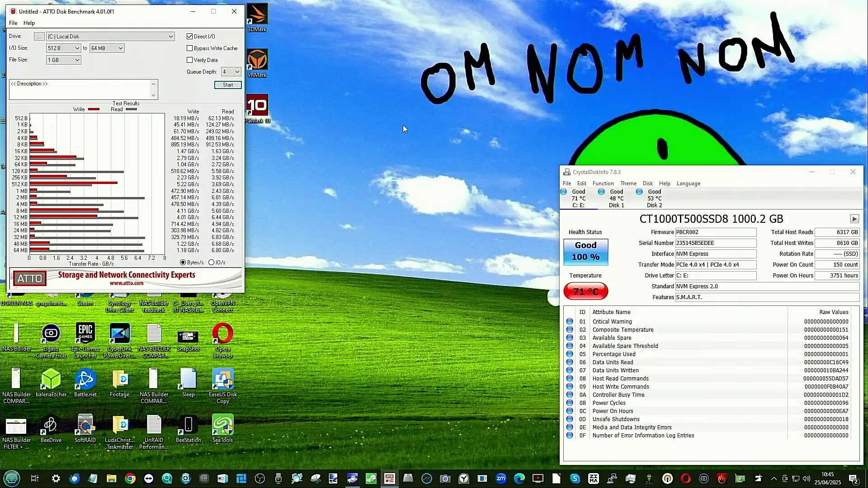Open the Help menu in ATTO Disk Benchmark

pos(29,23)
